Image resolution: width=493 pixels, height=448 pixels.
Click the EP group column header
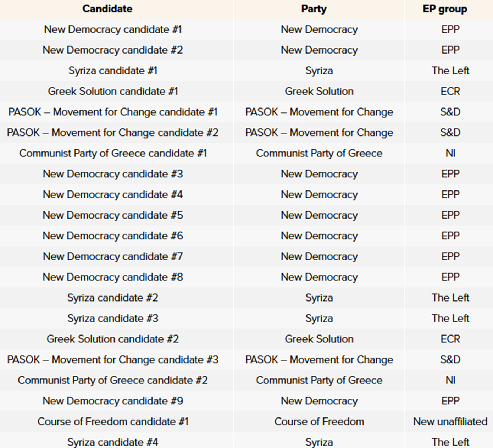[445, 9]
